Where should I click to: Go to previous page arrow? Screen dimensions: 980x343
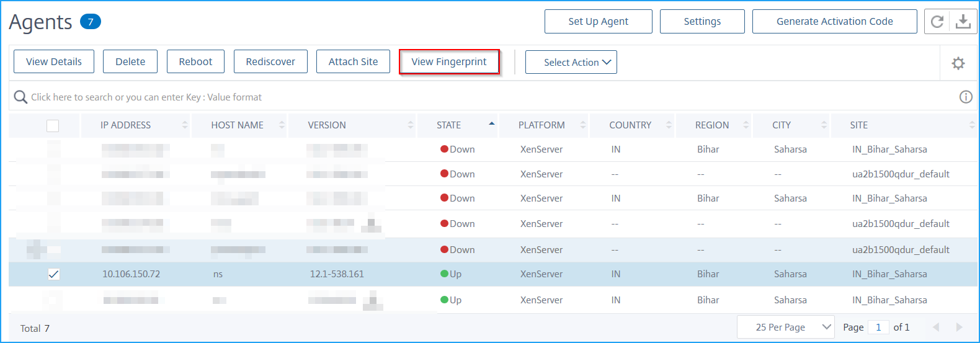point(936,327)
